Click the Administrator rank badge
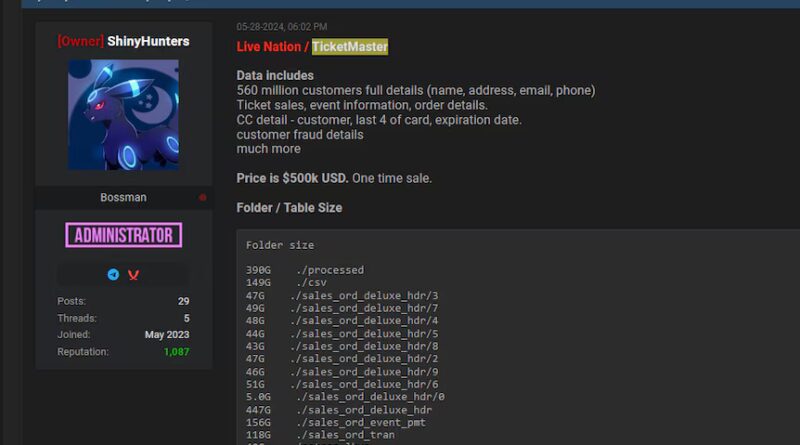 coord(124,235)
